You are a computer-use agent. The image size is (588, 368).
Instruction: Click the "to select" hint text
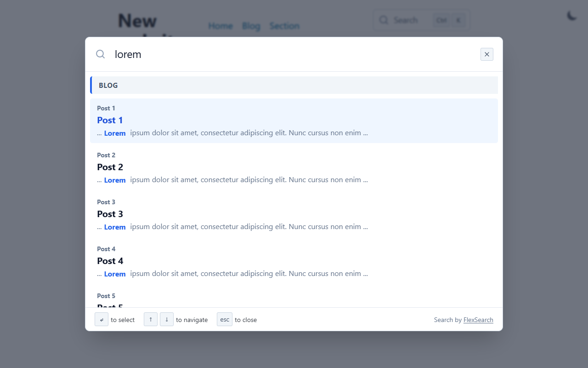[x=123, y=320]
